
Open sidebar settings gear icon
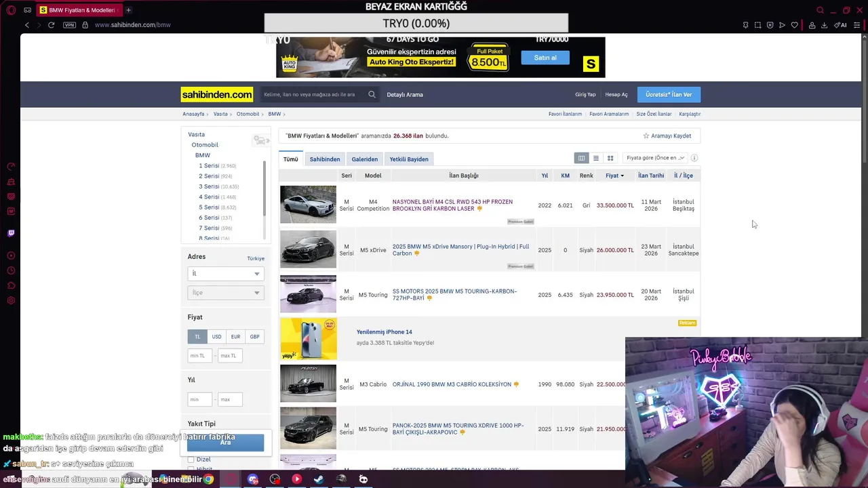[x=11, y=300]
